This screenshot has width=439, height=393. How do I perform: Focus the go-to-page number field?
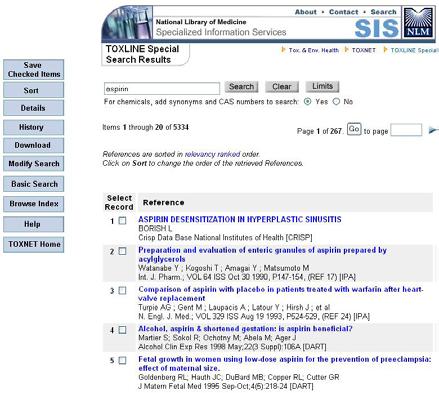(406, 130)
